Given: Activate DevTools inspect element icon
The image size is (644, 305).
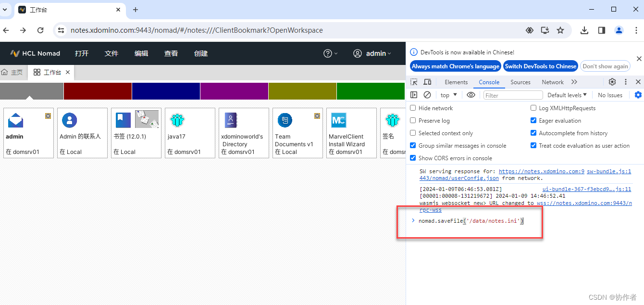Looking at the screenshot, I should (x=414, y=82).
